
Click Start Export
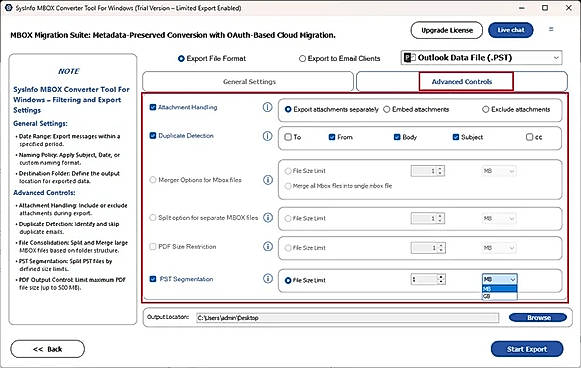527,349
